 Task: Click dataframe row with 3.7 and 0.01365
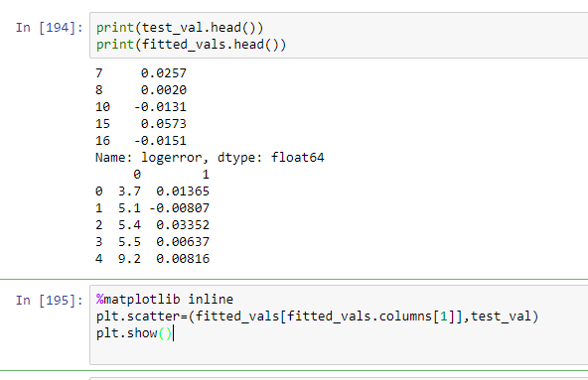pyautogui.click(x=152, y=191)
